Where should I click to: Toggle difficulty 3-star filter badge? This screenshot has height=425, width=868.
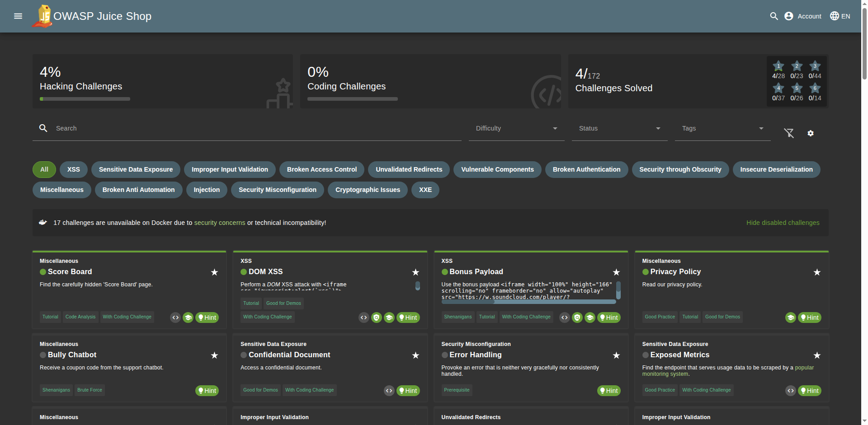click(815, 66)
